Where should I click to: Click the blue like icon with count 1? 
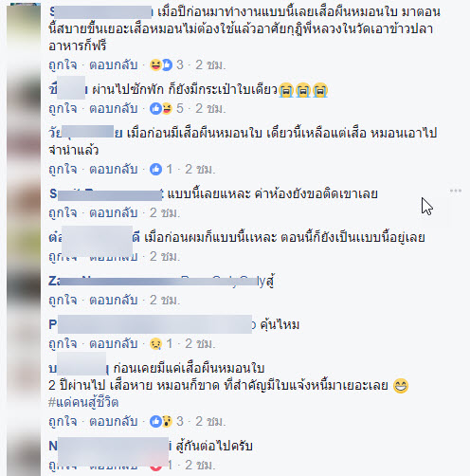tap(155, 169)
